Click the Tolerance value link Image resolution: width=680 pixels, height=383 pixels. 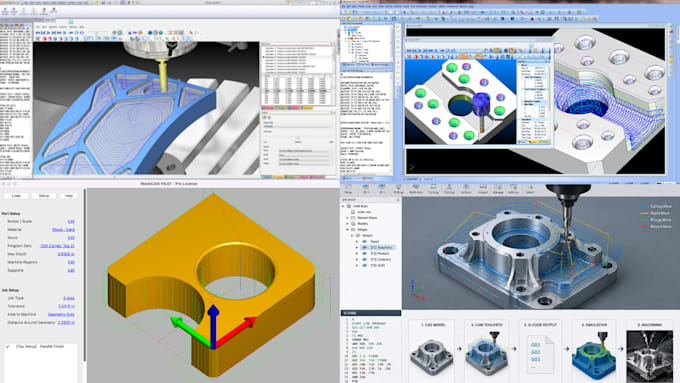pos(66,306)
